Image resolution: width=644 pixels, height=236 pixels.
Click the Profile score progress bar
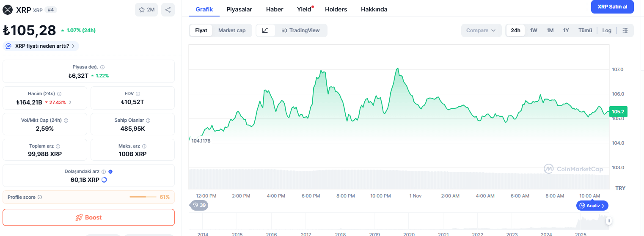coord(143,197)
